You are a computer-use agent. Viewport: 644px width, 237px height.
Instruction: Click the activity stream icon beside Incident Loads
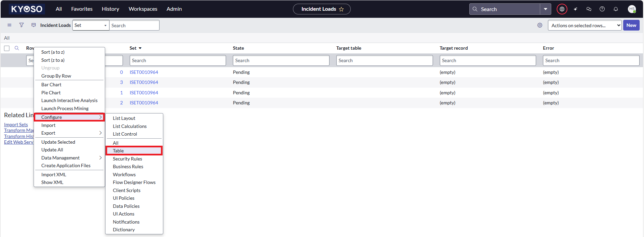click(34, 25)
